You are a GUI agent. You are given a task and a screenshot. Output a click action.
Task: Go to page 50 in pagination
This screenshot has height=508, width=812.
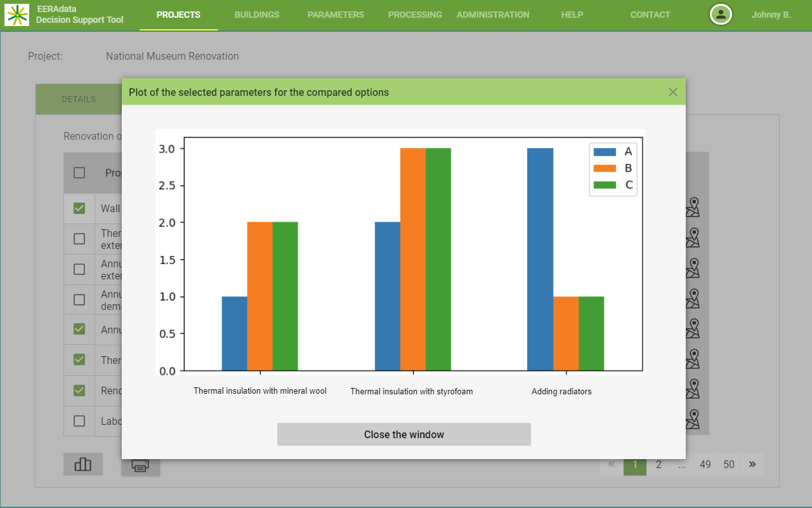tap(729, 464)
